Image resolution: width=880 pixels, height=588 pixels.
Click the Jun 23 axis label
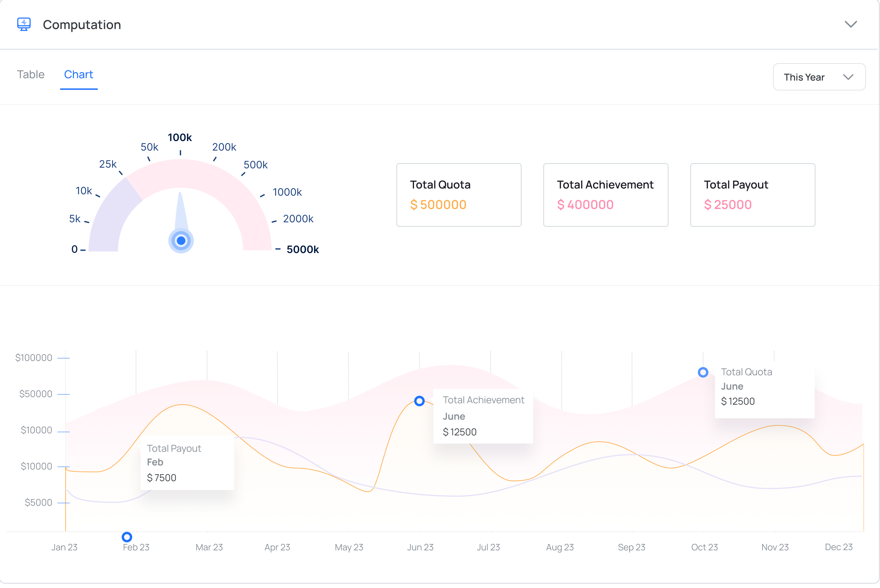(x=420, y=547)
